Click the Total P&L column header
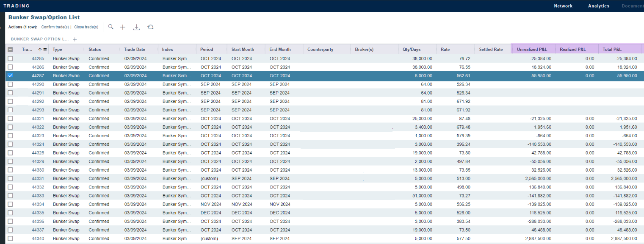 (612, 50)
